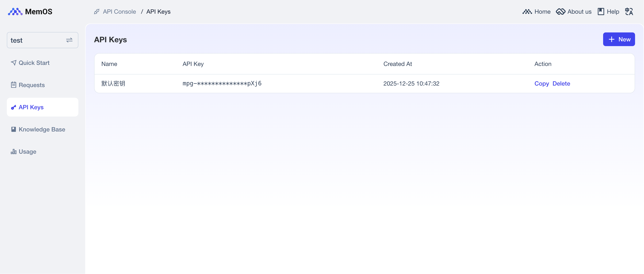Click the Quick Start paper-plane icon

(13, 63)
